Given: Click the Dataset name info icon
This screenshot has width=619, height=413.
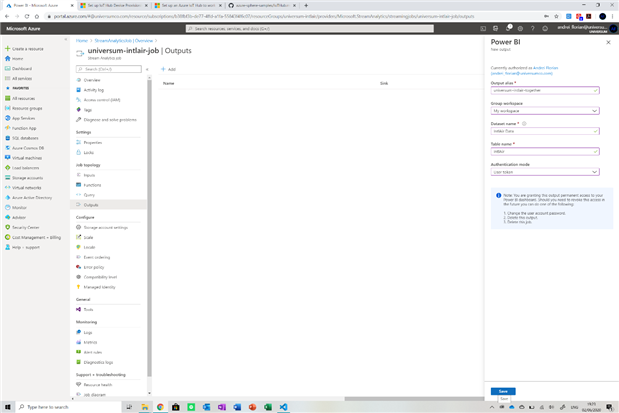Looking at the screenshot, I should pos(524,124).
